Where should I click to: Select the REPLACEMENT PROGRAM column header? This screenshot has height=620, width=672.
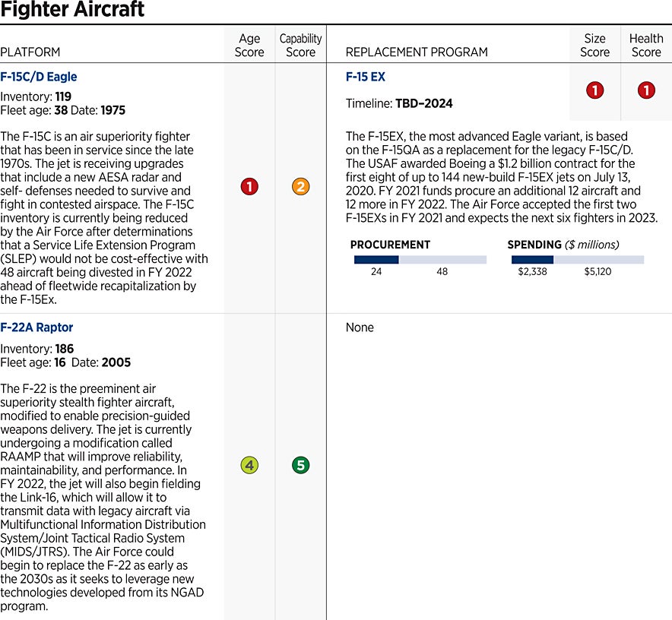(x=417, y=52)
